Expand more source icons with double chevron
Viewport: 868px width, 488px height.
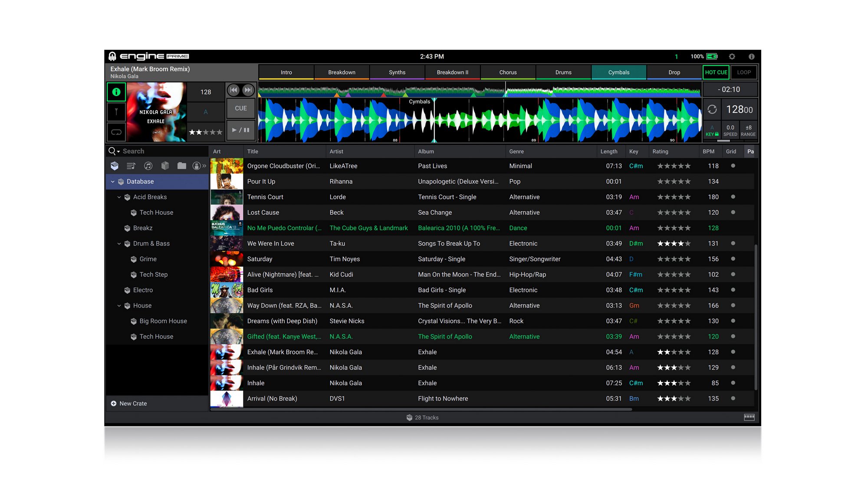click(204, 166)
